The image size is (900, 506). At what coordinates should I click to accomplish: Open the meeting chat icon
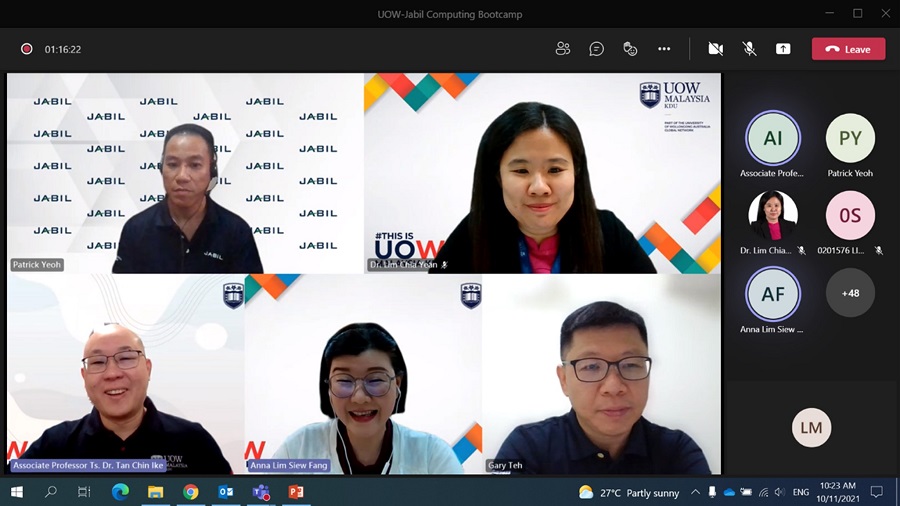coord(597,49)
